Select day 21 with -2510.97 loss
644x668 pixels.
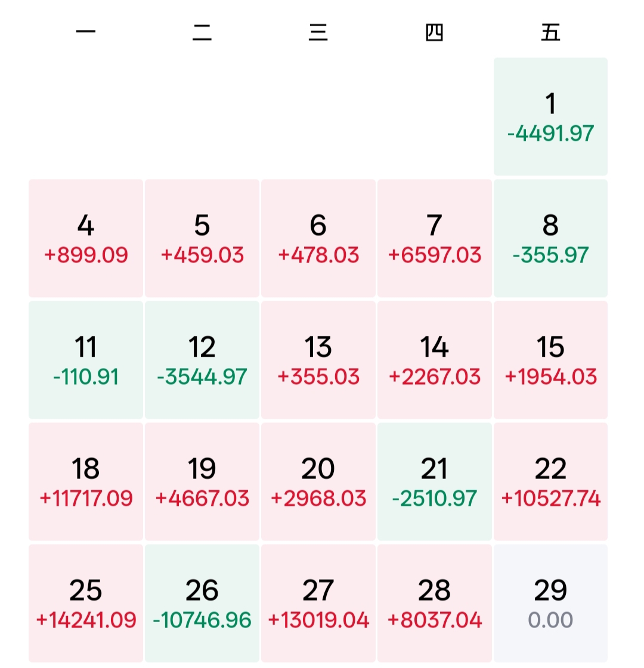click(x=435, y=481)
